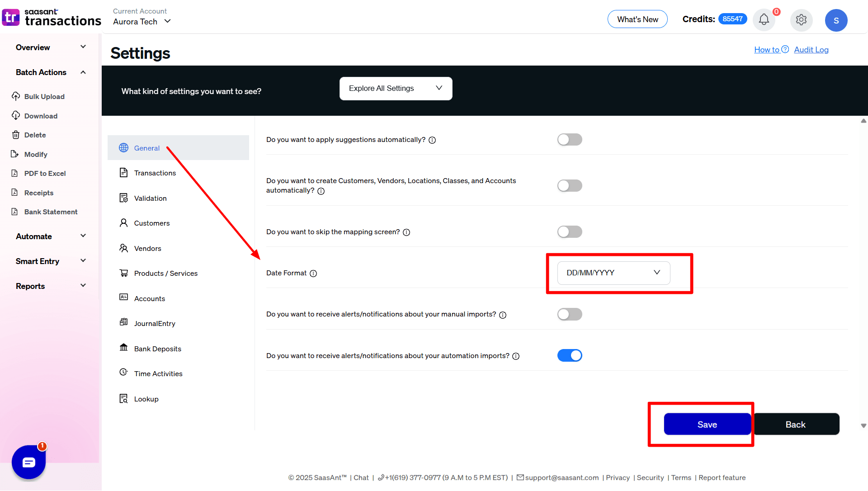Open the Audit Log link
The image size is (868, 491).
point(811,50)
